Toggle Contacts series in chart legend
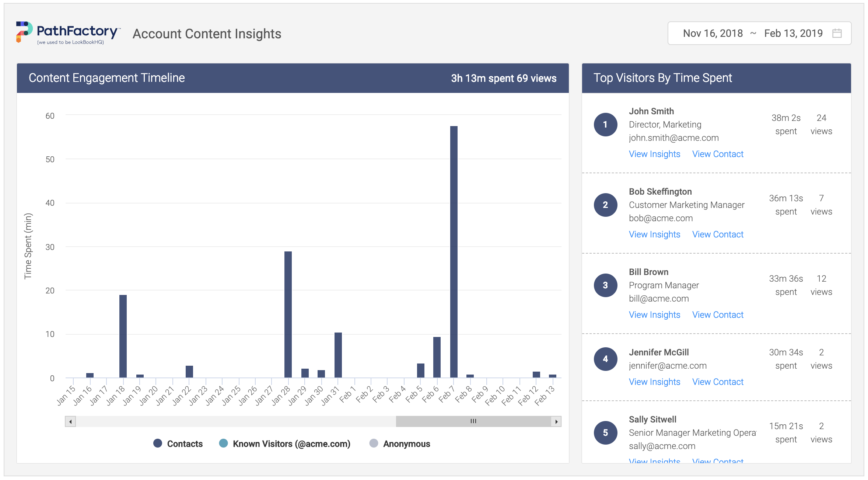The width and height of the screenshot is (868, 480). [178, 444]
